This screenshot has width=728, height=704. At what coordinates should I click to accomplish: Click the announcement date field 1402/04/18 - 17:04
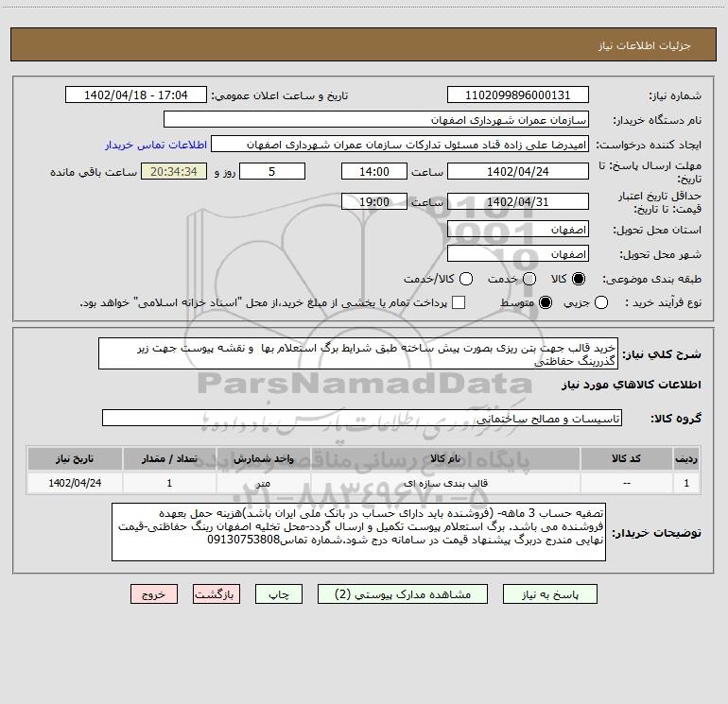pyautogui.click(x=136, y=95)
